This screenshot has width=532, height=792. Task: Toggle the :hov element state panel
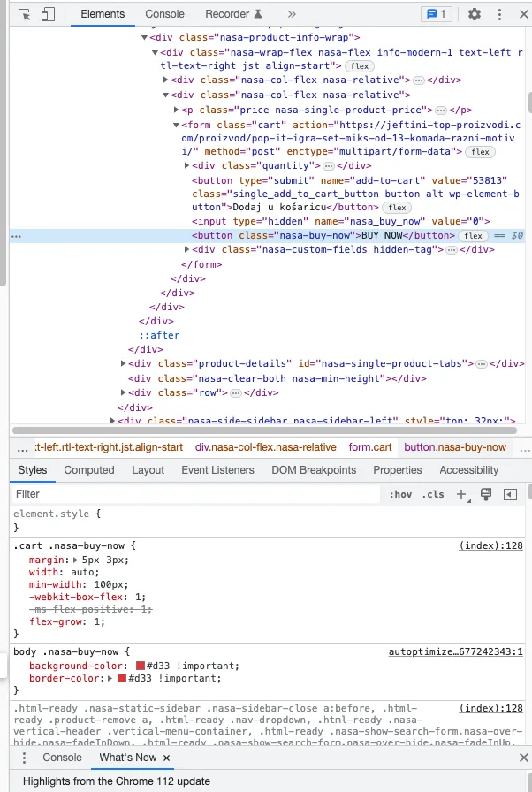click(x=400, y=494)
